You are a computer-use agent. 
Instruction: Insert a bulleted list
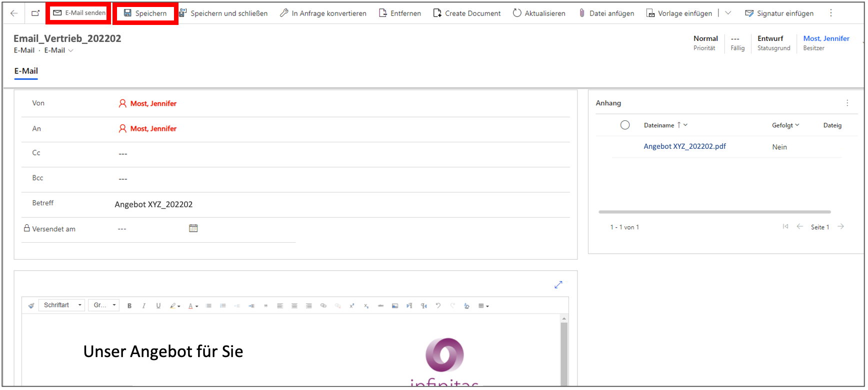click(x=208, y=306)
